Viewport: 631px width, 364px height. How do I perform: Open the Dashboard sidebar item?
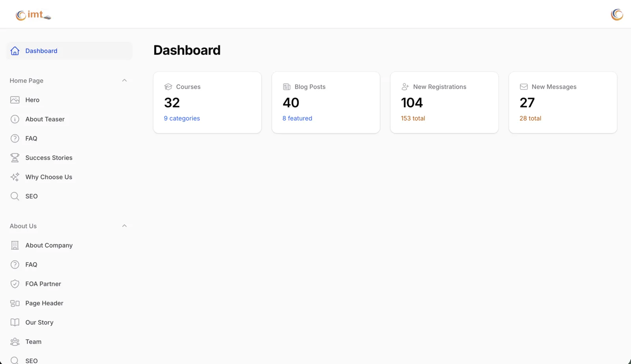coord(69,51)
